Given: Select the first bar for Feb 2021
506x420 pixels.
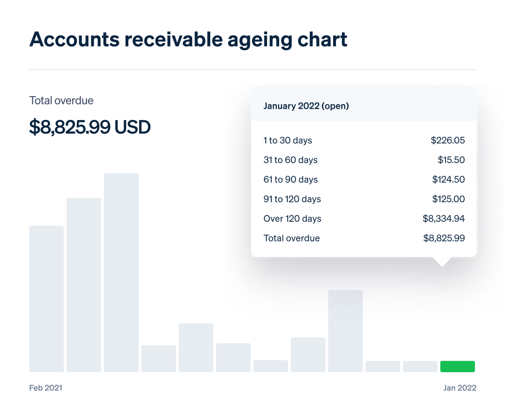Looking at the screenshot, I should [46, 299].
